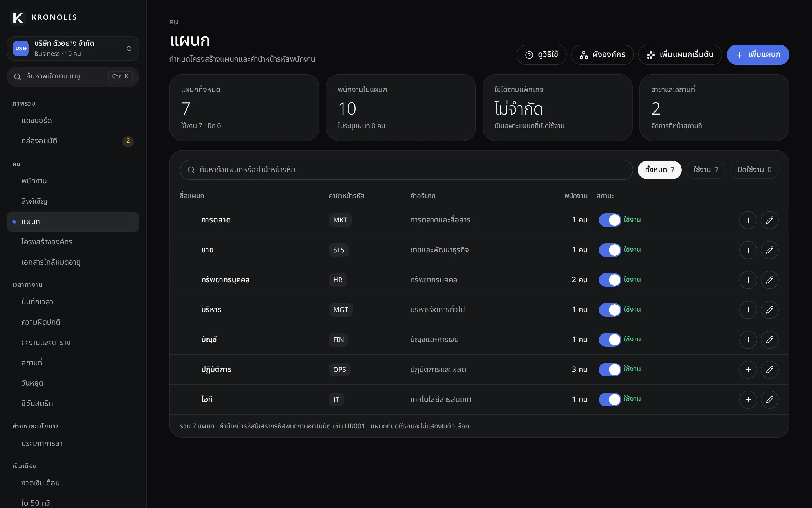812x508 pixels.
Task: Select the ทั้งหมด 7 filter tab
Action: pyautogui.click(x=659, y=170)
